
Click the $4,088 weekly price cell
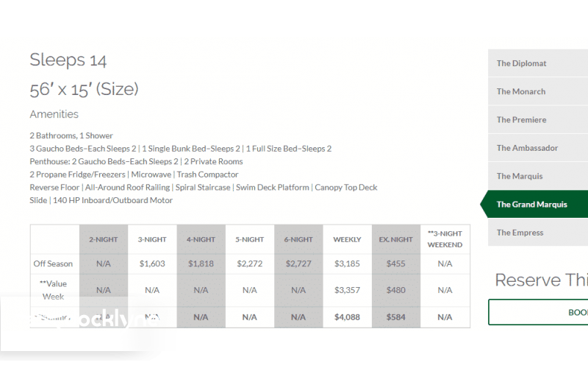click(347, 317)
